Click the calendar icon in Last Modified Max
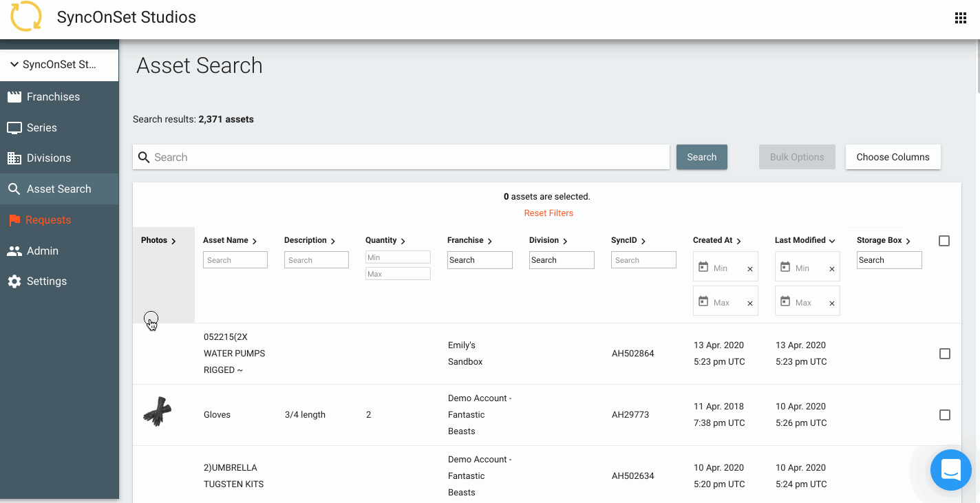 click(787, 301)
